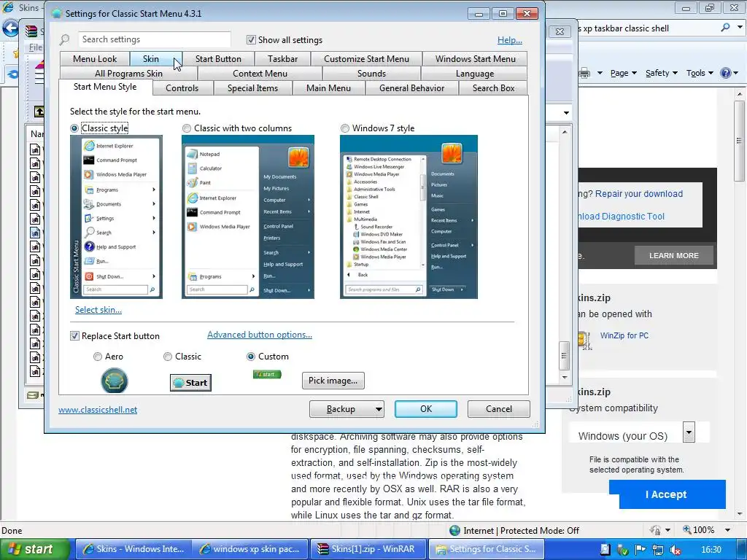Select the Custom start button option

click(x=251, y=356)
